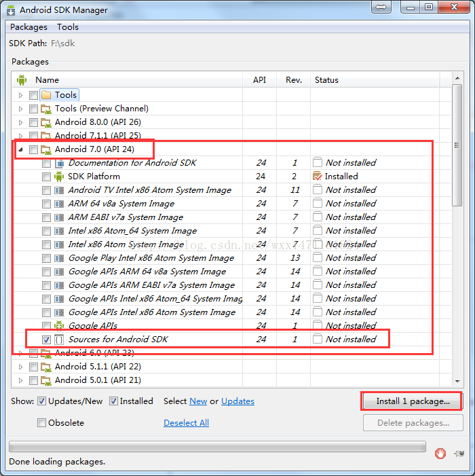475x476 pixels.
Task: Click the Android 5.0.1 (API 21) folder icon
Action: [x=46, y=380]
